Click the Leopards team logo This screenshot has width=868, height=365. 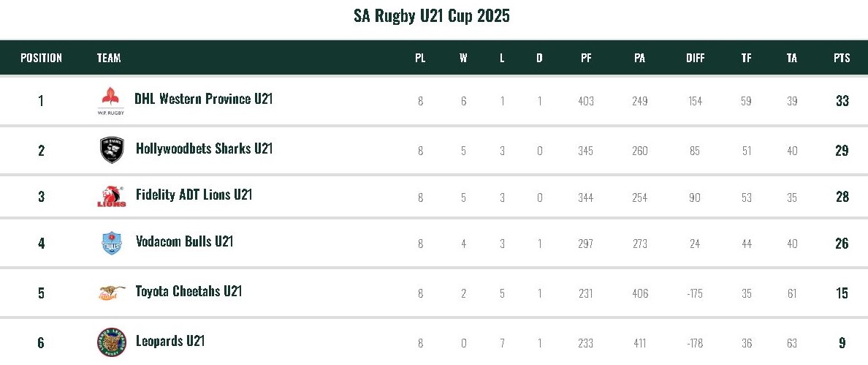coord(111,342)
